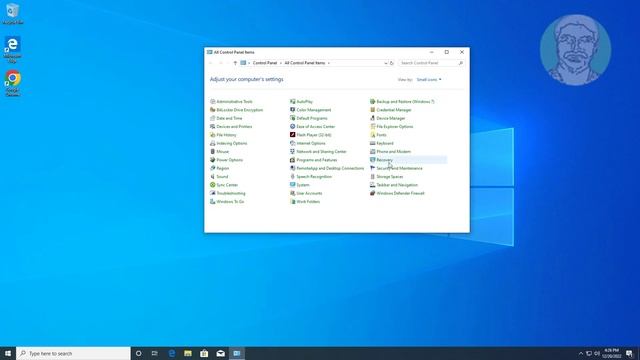Open Power Options

point(227,160)
